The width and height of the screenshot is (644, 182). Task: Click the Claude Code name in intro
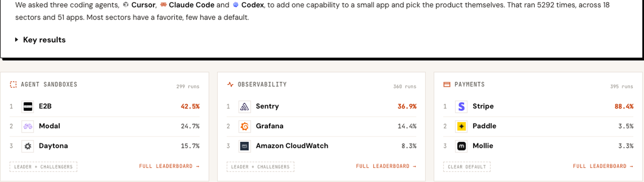point(192,5)
